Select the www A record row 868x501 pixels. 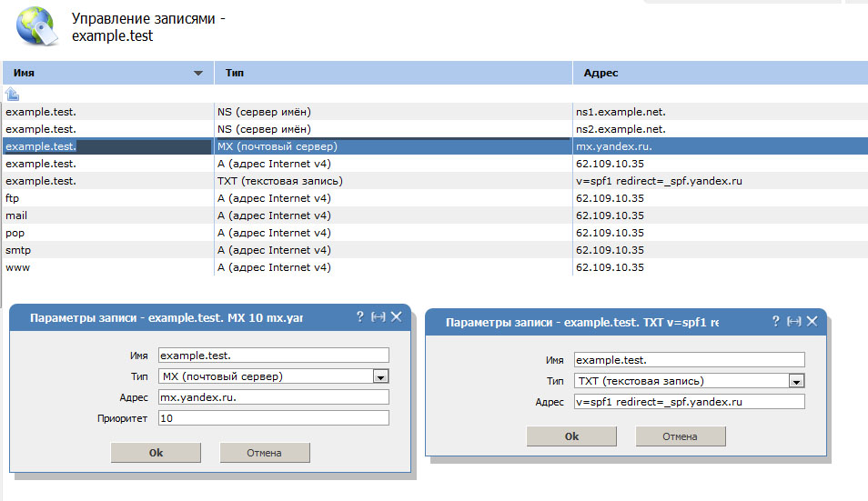coord(273,267)
